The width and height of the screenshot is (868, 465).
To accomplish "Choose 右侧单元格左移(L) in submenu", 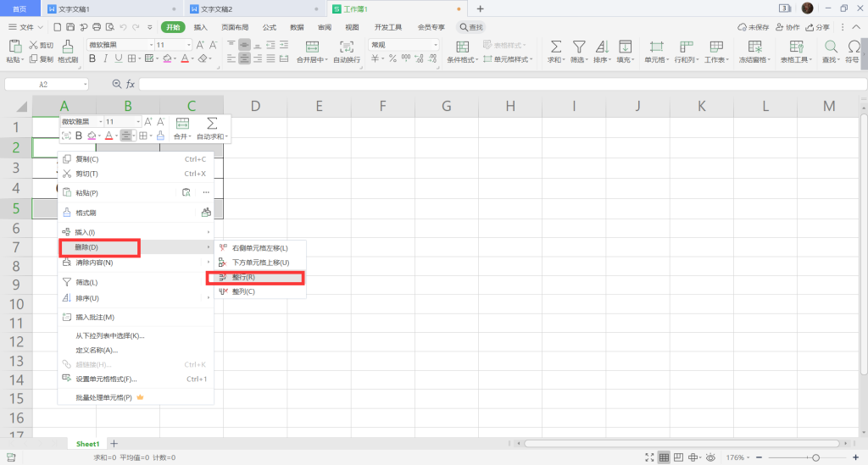I will coord(259,248).
